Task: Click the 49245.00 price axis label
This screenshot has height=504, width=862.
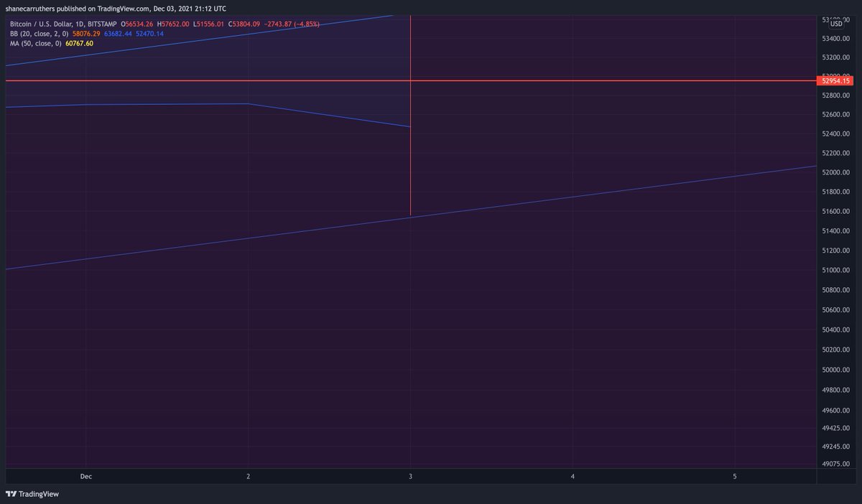Action: point(836,447)
